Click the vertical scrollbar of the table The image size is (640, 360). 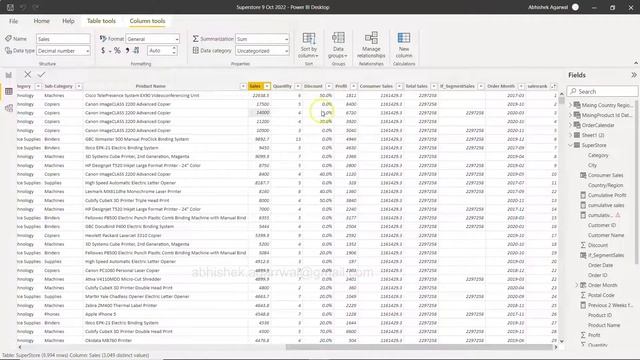pyautogui.click(x=562, y=100)
